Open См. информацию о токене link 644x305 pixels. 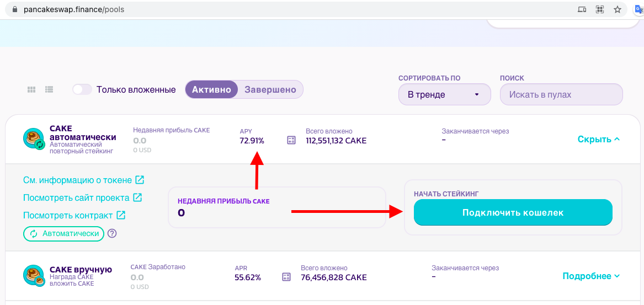(78, 180)
